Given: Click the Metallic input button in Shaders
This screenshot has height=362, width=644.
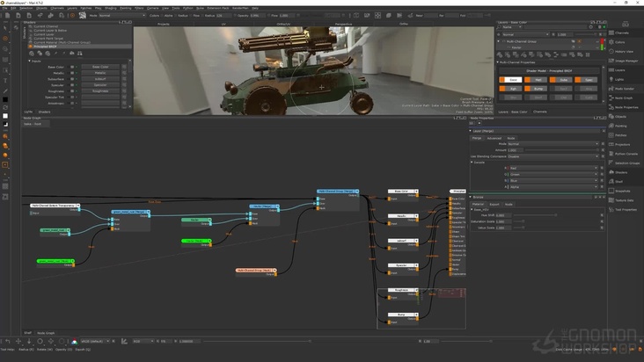Looking at the screenshot, I should pos(100,73).
